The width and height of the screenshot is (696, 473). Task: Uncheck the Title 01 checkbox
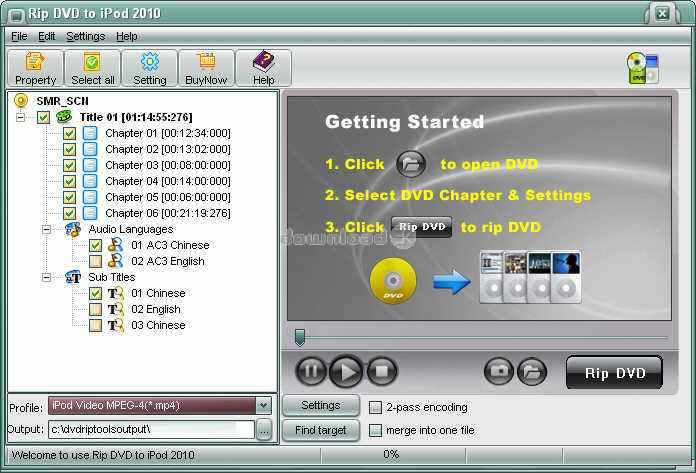click(x=44, y=118)
